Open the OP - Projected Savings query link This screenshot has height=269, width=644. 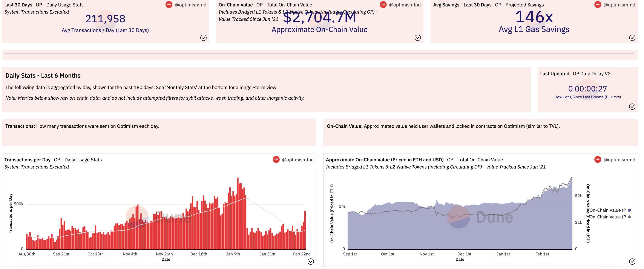(x=519, y=5)
